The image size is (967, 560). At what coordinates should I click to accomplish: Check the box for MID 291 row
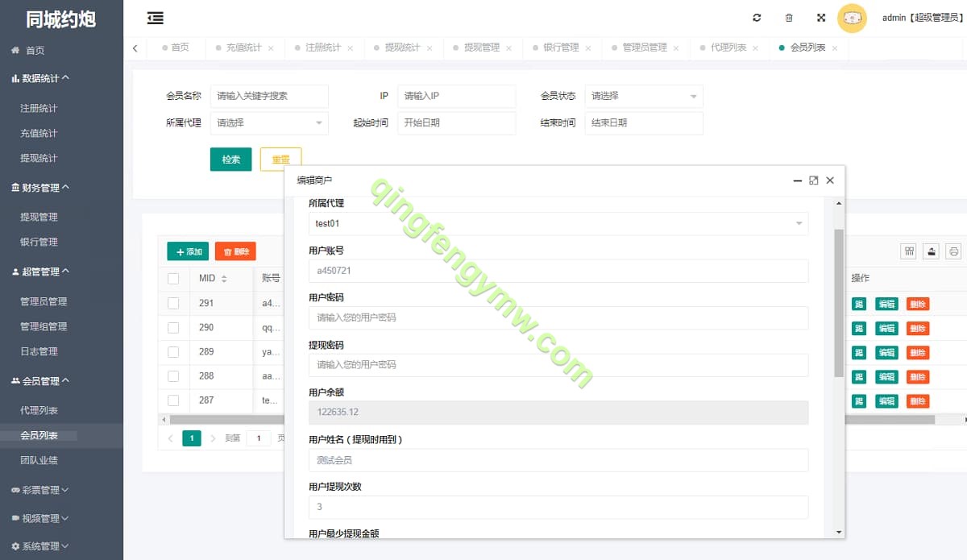[x=173, y=304]
